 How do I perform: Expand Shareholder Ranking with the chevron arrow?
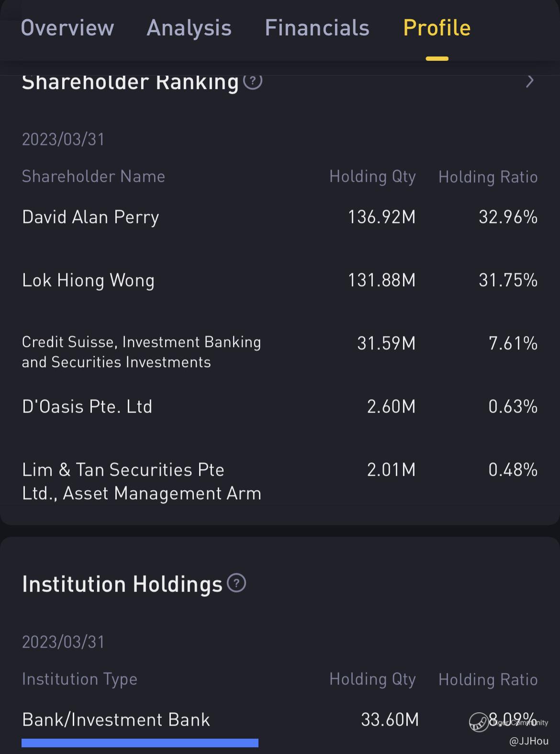(x=529, y=81)
